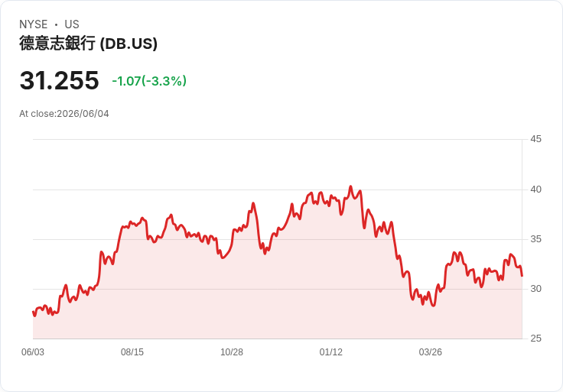Click the chart's lowest trough after 03/26

[x=434, y=306]
